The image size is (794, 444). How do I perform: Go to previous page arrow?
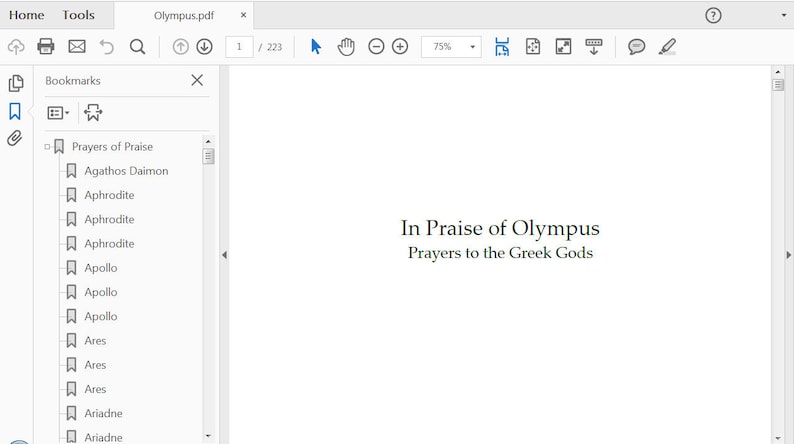180,47
